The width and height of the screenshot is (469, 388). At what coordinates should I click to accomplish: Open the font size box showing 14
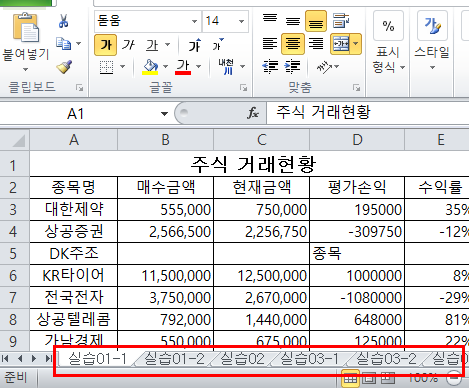225,21
